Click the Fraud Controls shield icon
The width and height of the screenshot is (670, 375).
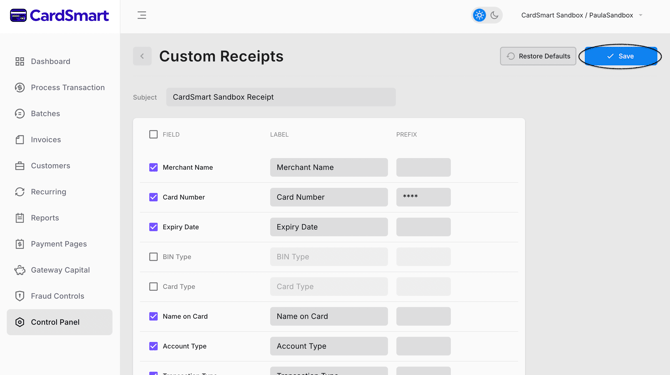(x=20, y=296)
